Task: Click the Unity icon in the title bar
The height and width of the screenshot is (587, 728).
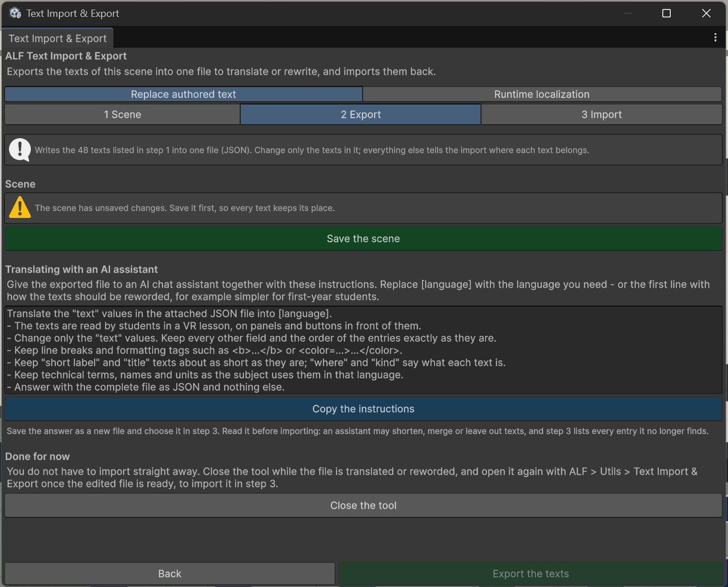Action: click(x=15, y=13)
